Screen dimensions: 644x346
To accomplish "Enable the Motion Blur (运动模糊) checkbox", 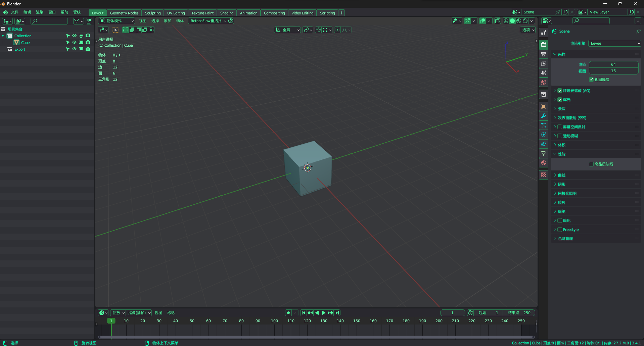I will click(x=560, y=136).
